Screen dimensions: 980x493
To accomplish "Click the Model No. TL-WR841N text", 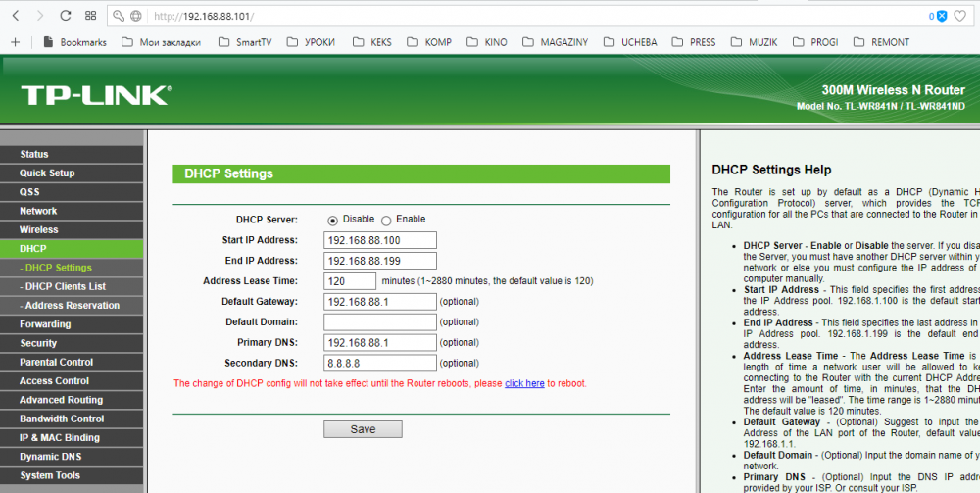I will [x=881, y=107].
